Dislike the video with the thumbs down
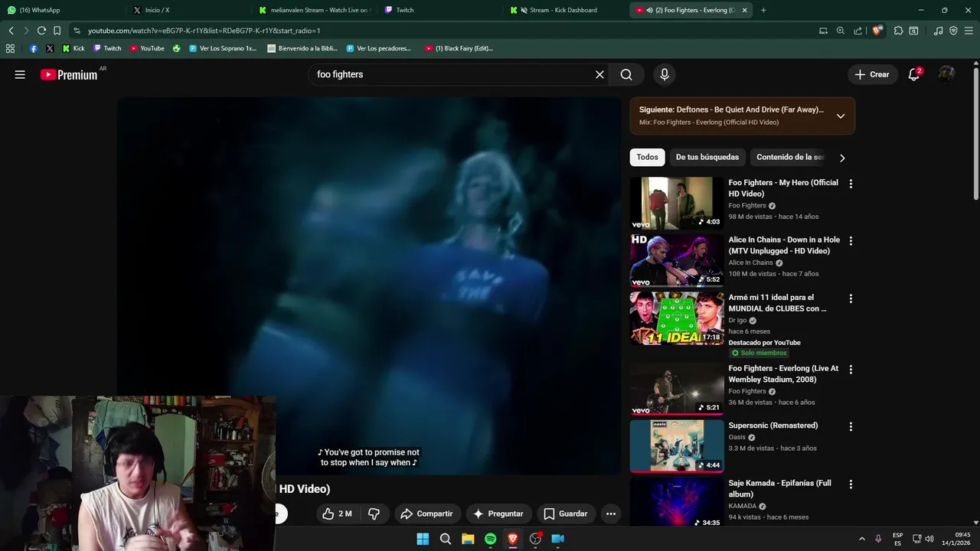Screen dimensions: 980x551 (x=374, y=514)
